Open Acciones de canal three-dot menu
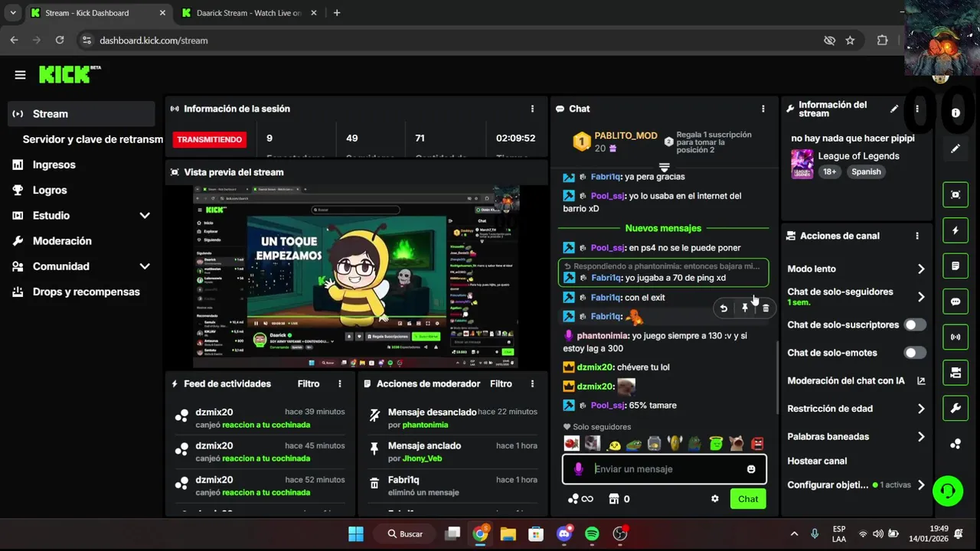This screenshot has width=980, height=551. pyautogui.click(x=916, y=236)
